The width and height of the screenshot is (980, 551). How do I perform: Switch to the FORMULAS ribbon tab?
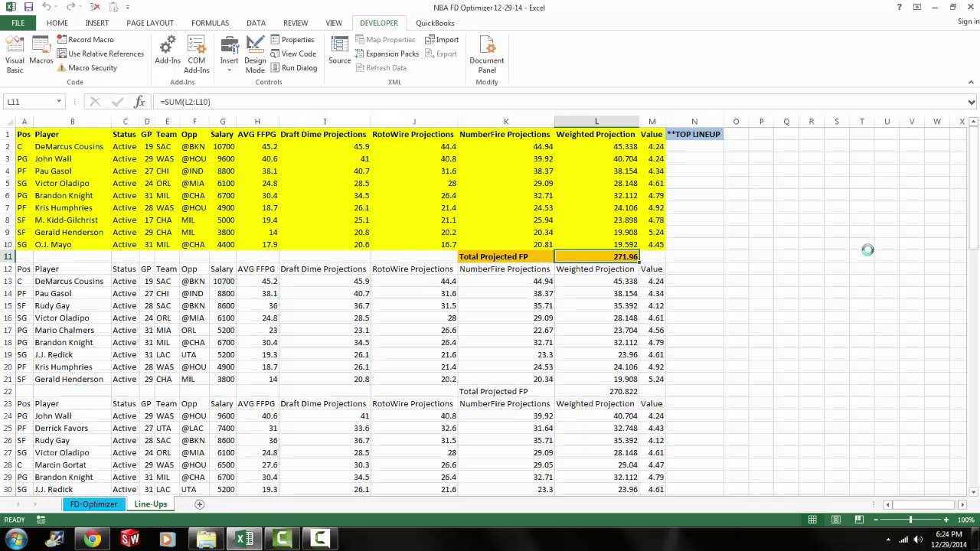pyautogui.click(x=210, y=23)
